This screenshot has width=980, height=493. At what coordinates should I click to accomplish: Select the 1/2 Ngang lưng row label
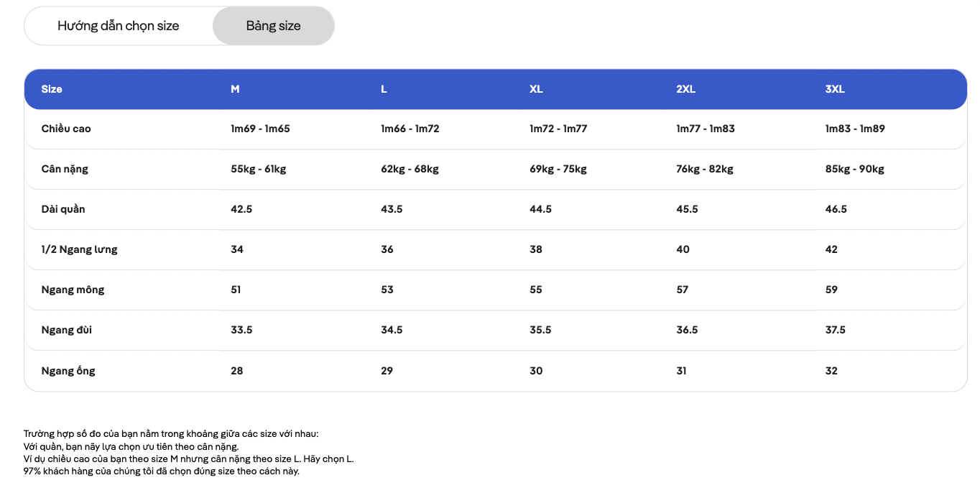[79, 249]
